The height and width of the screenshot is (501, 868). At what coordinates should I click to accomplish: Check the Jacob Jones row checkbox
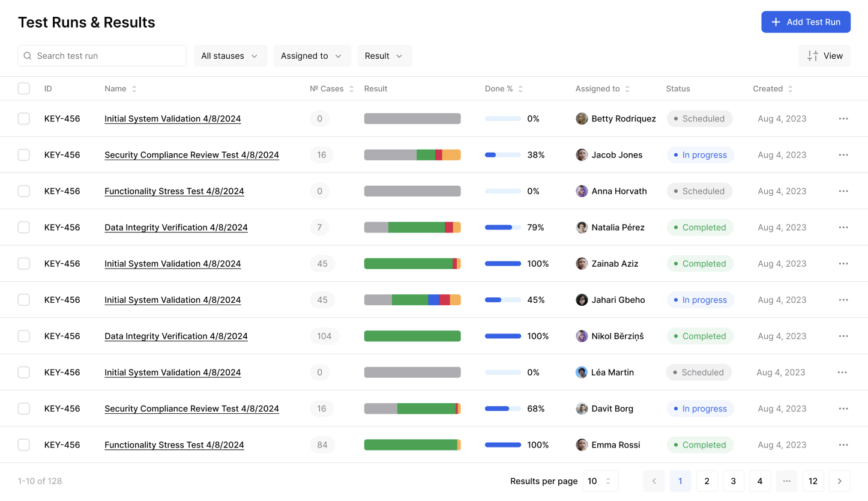click(x=24, y=155)
